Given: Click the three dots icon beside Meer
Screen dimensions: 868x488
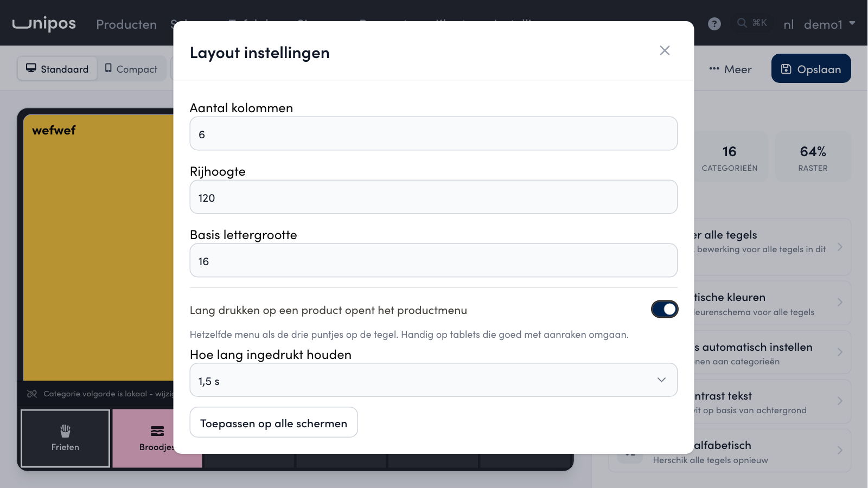Looking at the screenshot, I should (x=714, y=69).
